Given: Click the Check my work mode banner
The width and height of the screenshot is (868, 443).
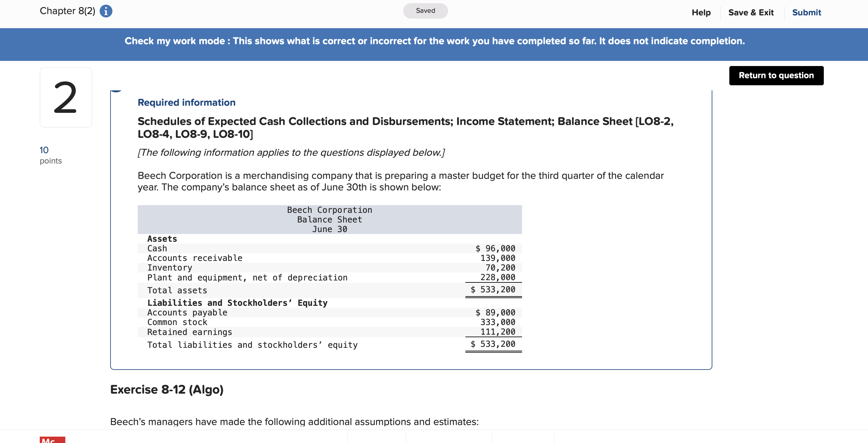Looking at the screenshot, I should tap(434, 41).
